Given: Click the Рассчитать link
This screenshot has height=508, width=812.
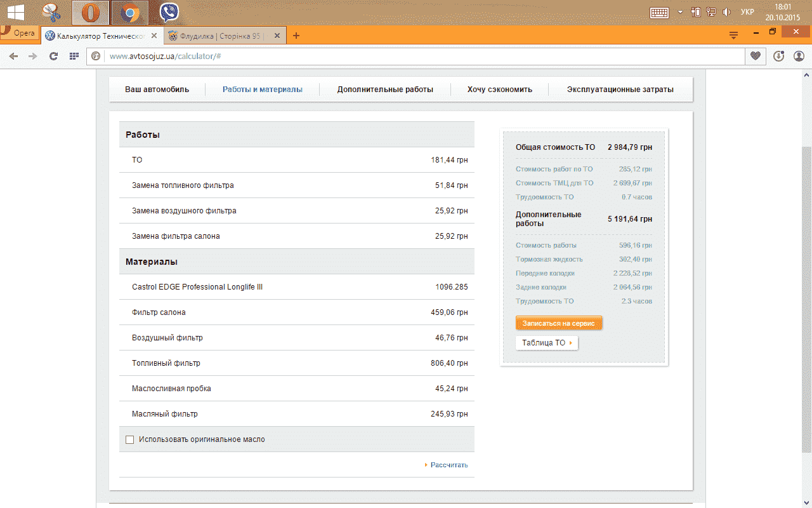Looking at the screenshot, I should click(449, 465).
